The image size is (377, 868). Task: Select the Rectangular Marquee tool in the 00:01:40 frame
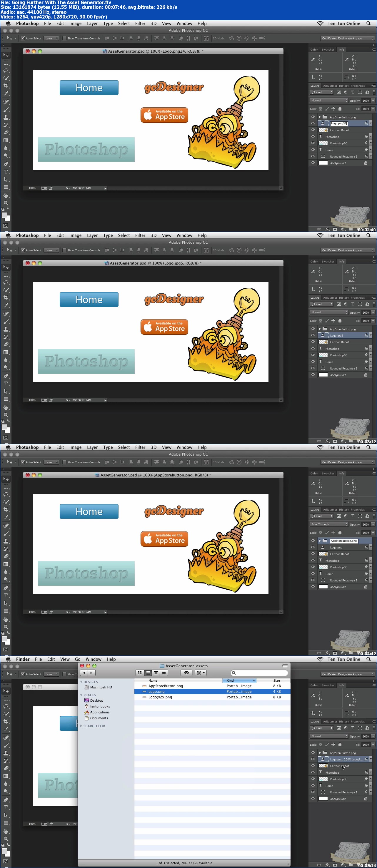[x=6, y=63]
